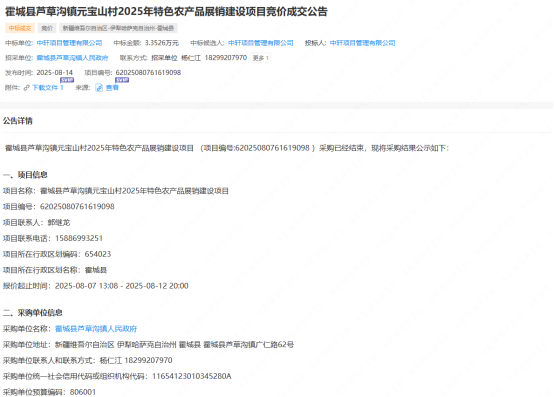Click the attachment link icon beside 下载文件
The image size is (554, 397).
pos(26,88)
